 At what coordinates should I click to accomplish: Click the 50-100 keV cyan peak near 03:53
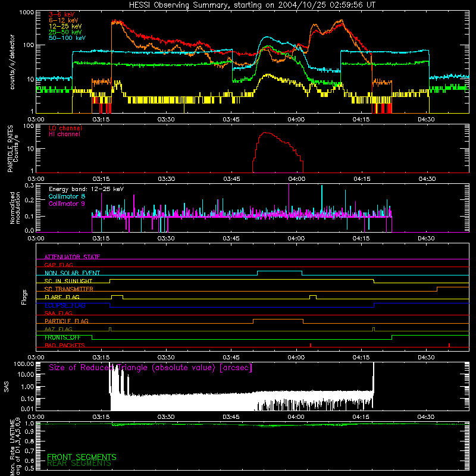(267, 37)
